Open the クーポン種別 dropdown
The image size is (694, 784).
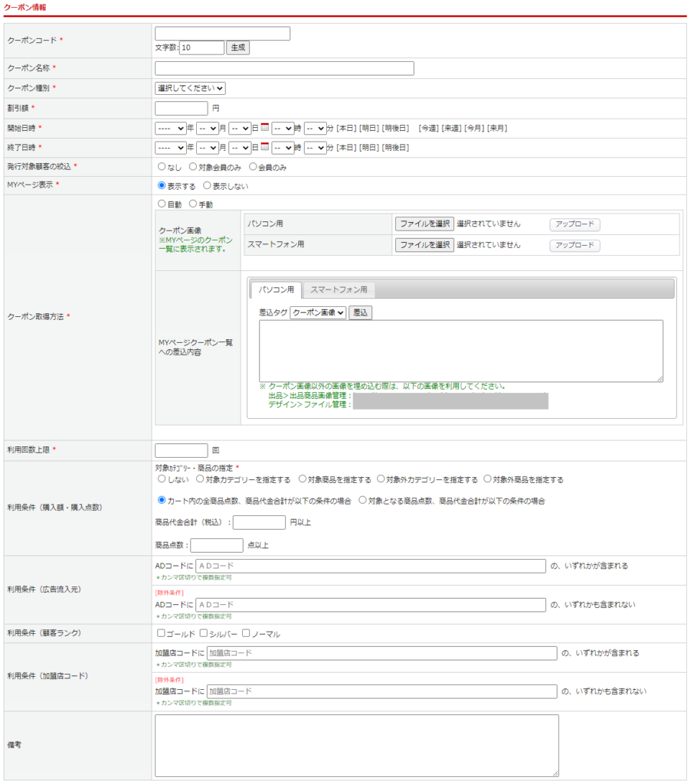pos(190,88)
